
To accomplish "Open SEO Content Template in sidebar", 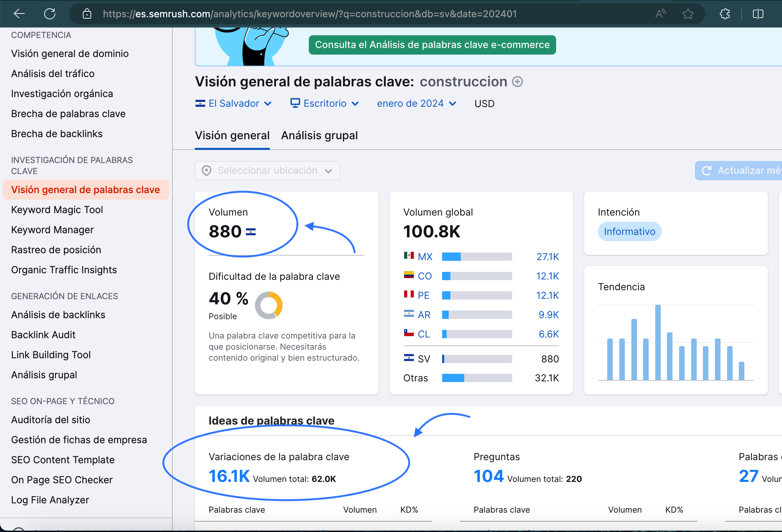I will tap(63, 460).
